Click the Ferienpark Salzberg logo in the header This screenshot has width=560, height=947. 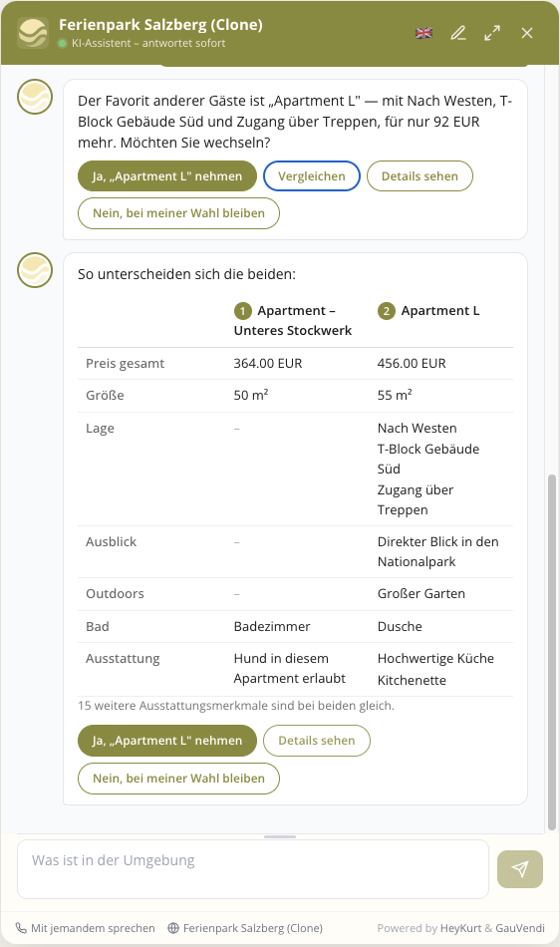click(33, 33)
